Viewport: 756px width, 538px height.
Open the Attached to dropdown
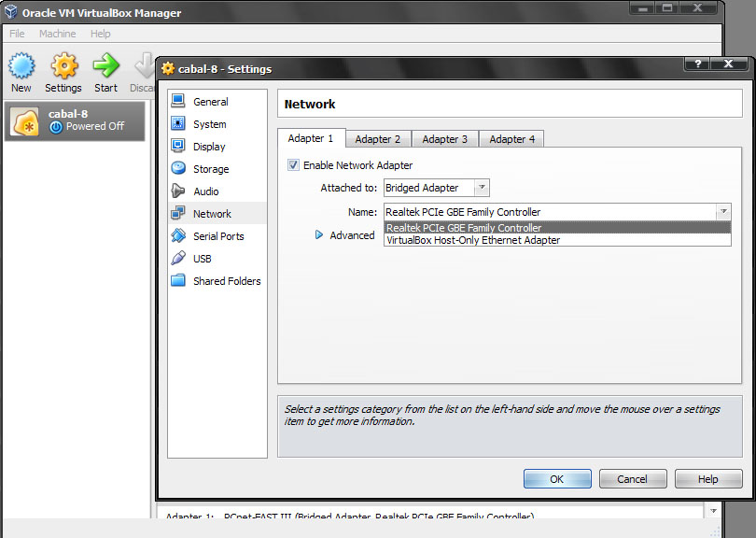(437, 188)
